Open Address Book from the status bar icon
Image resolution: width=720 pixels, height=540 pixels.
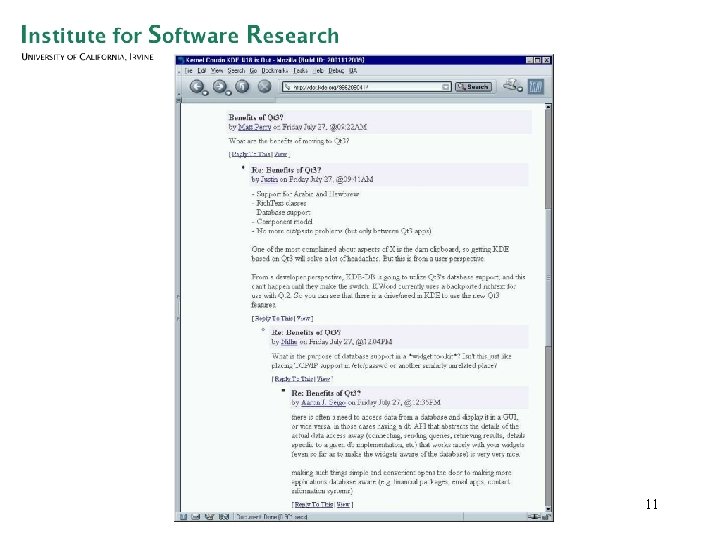(x=223, y=517)
